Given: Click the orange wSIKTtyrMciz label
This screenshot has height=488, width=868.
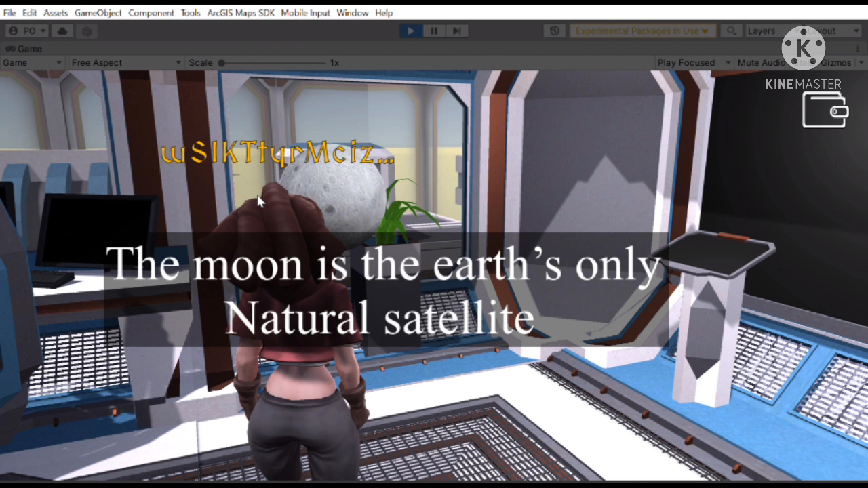Looking at the screenshot, I should pyautogui.click(x=277, y=154).
